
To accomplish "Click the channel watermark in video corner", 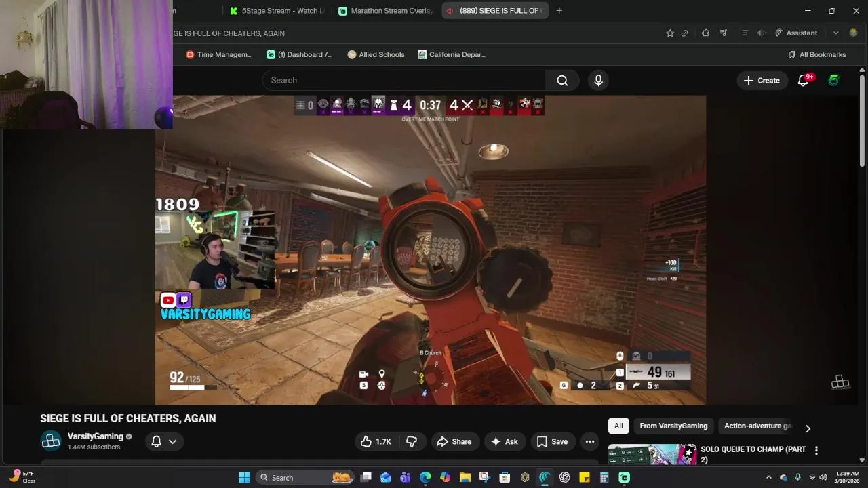I will coord(840,382).
